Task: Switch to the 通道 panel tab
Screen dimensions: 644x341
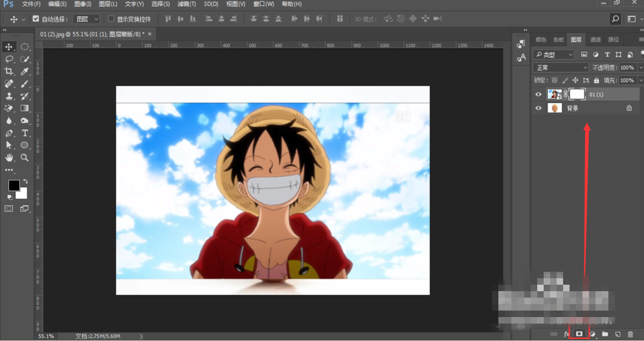Action: pos(595,39)
